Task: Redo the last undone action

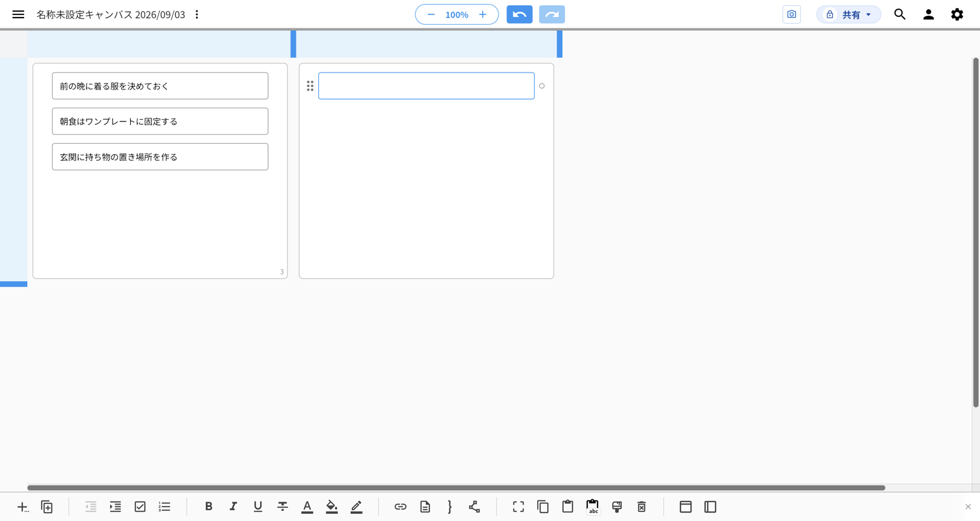Action: 552,15
